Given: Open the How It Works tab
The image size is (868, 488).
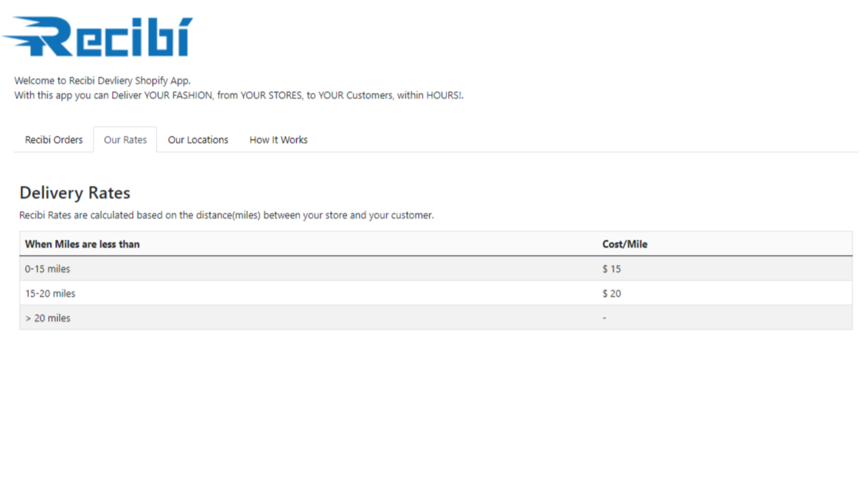Looking at the screenshot, I should tap(278, 140).
